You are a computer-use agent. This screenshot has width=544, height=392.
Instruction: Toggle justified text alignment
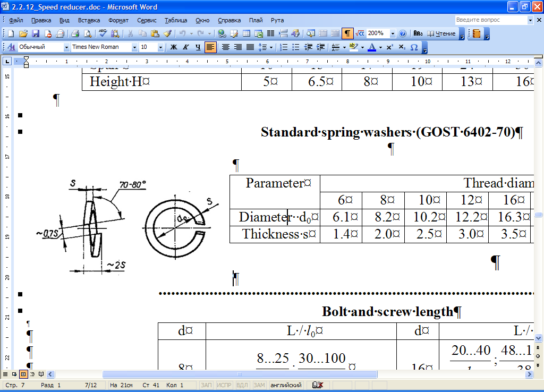pos(250,47)
